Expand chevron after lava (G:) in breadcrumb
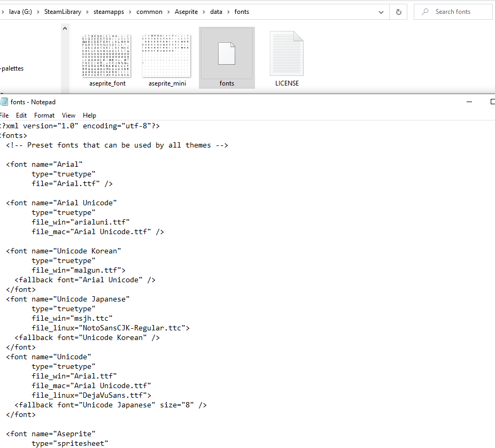 click(x=38, y=12)
